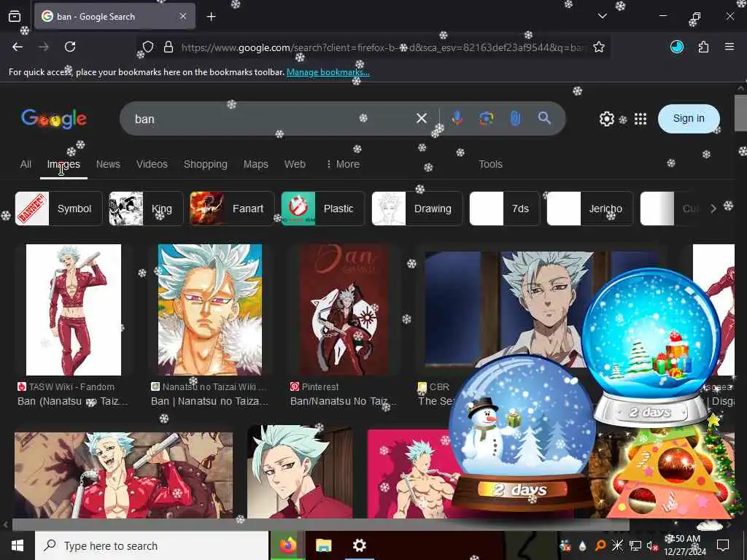Open the Web results tab
This screenshot has height=560, width=747.
coord(295,164)
